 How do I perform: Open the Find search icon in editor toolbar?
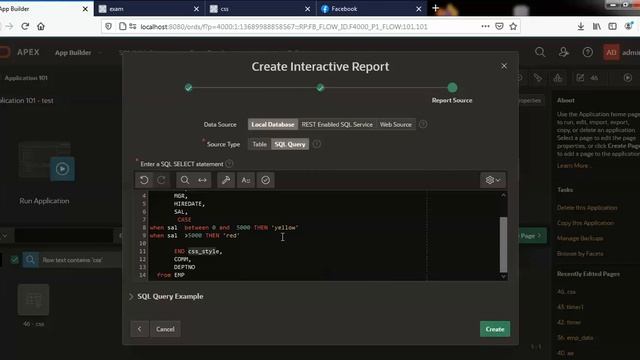[x=185, y=180]
